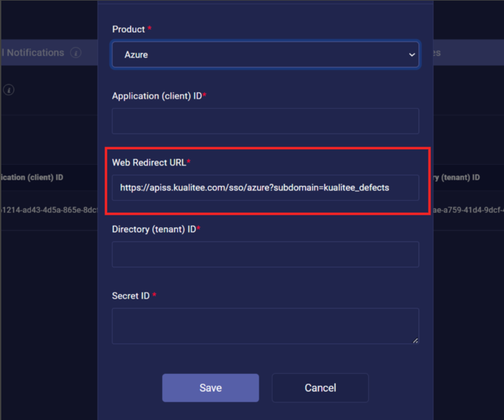Viewport: 504px width, 420px height.
Task: Click the tenant ID value ae-a759-41d4-9dcf
Action: coord(469,210)
